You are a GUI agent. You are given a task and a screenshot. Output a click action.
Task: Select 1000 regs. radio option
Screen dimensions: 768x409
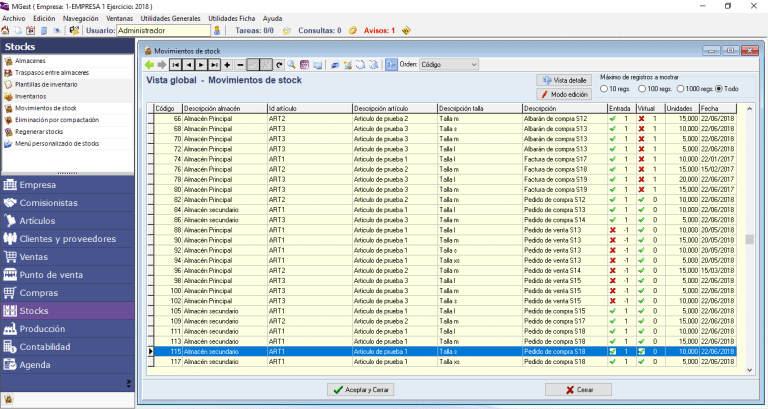680,89
